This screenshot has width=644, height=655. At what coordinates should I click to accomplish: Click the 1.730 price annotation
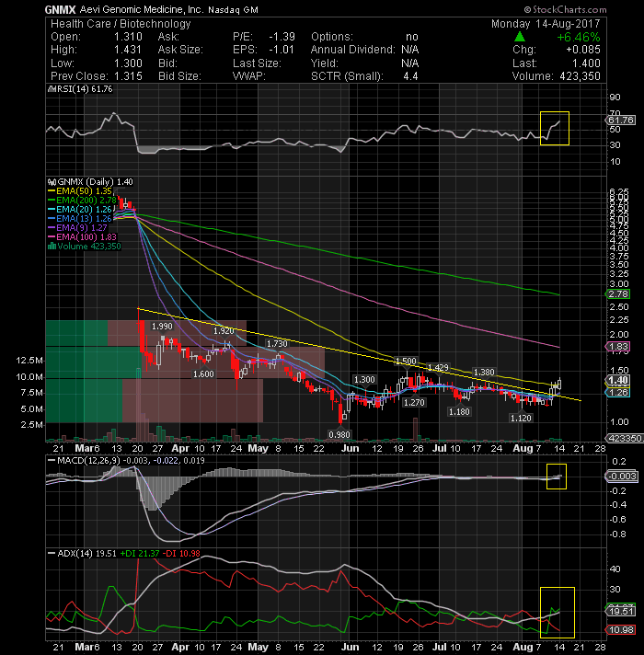click(x=277, y=344)
